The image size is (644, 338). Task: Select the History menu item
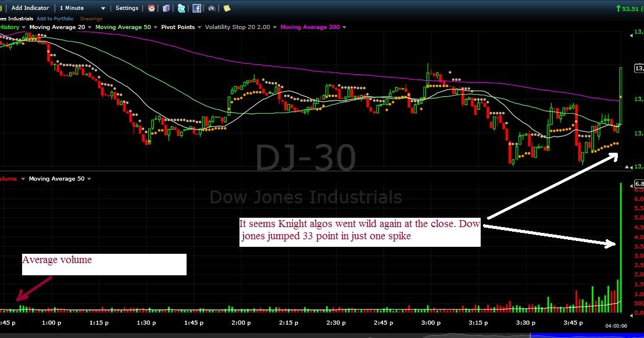pos(8,27)
